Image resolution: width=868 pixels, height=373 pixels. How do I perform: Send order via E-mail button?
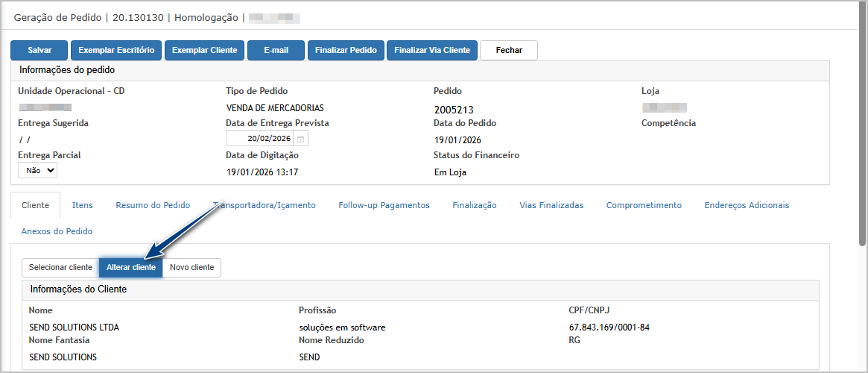pyautogui.click(x=276, y=50)
